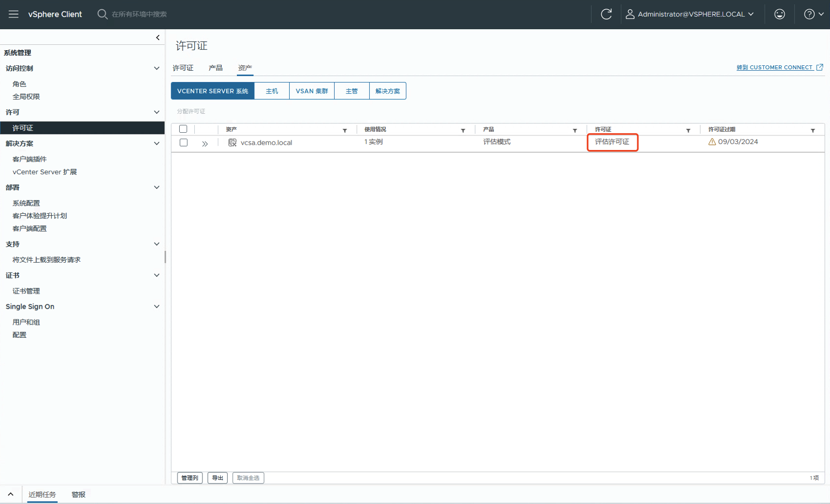Filter the 许可证过期 column
The height and width of the screenshot is (504, 830).
point(813,131)
